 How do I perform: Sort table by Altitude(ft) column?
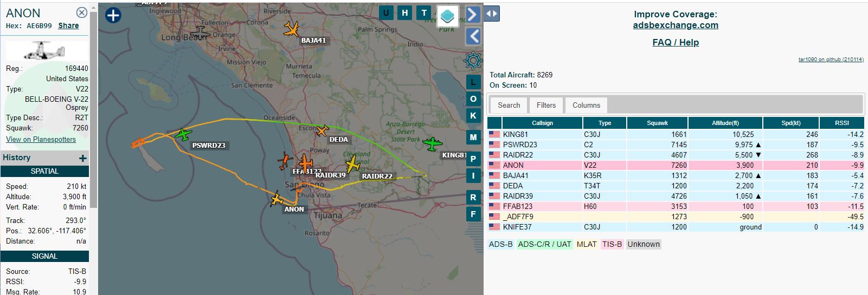pyautogui.click(x=725, y=123)
